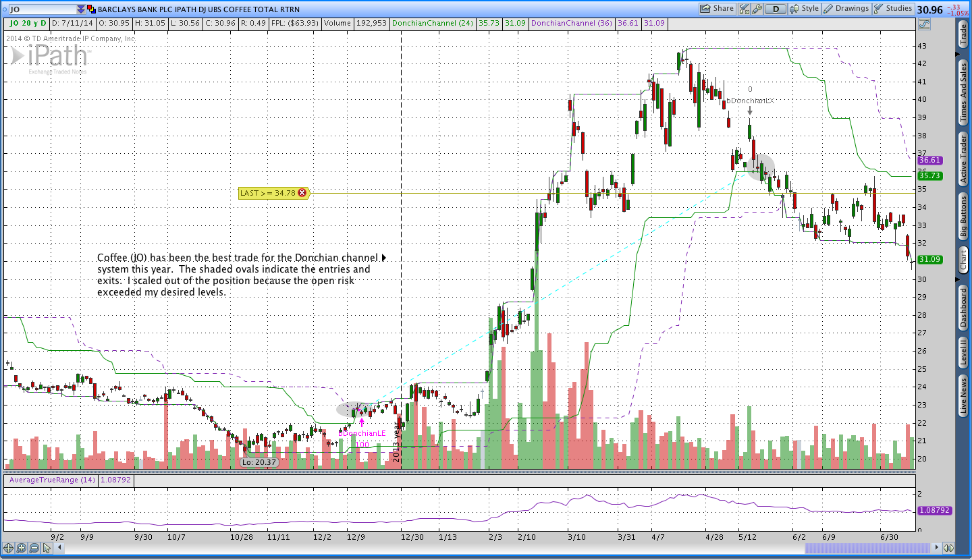Click the DonchianChannel (36) study label
The width and height of the screenshot is (972, 560).
tap(572, 23)
